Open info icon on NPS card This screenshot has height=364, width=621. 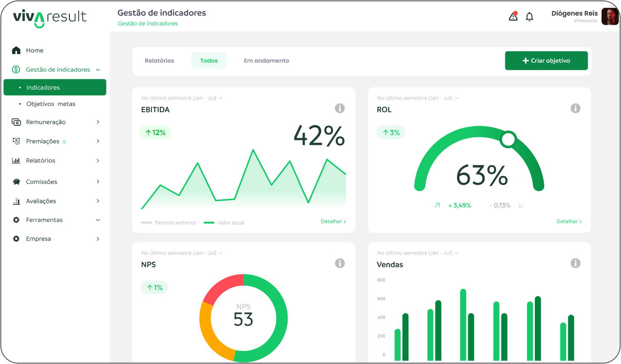(x=340, y=263)
